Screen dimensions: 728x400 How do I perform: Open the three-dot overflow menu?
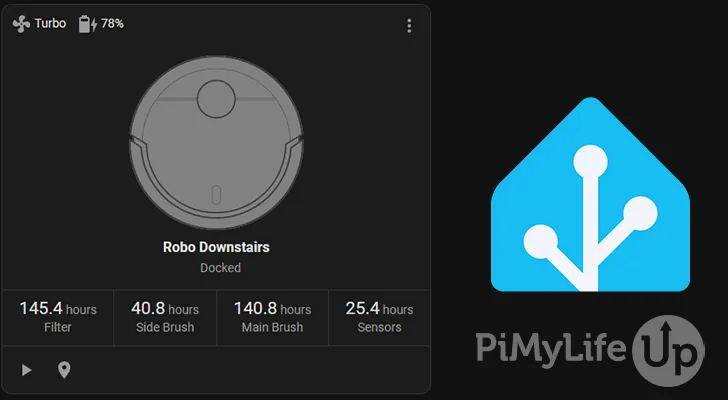pyautogui.click(x=409, y=26)
